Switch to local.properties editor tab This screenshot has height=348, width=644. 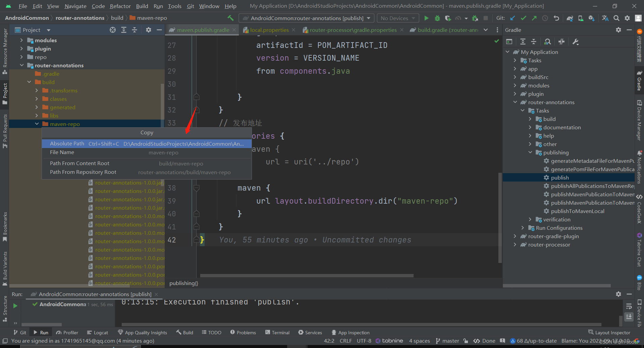click(x=269, y=30)
